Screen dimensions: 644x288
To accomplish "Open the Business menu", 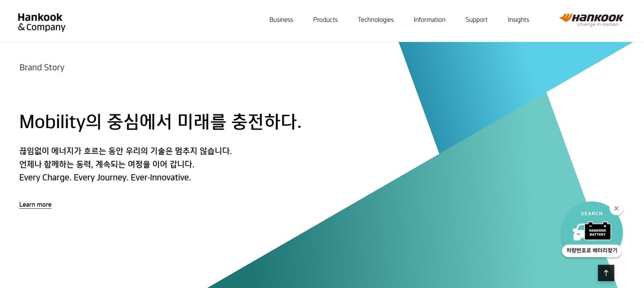I will (x=281, y=19).
